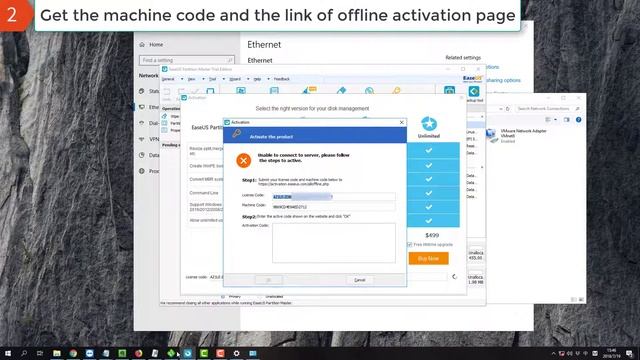This screenshot has width=640, height=360.
Task: Open the General menu in EaseUS
Action: [x=168, y=79]
